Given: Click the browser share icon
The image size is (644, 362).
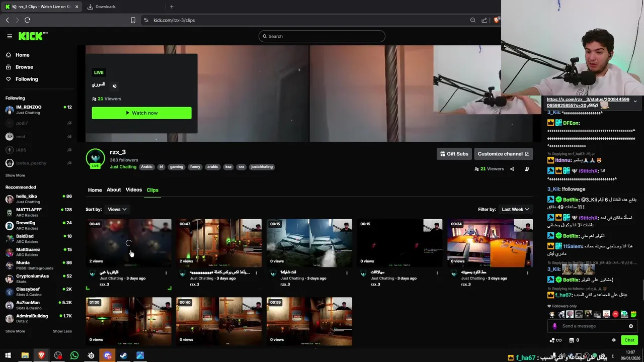Looking at the screenshot, I should [x=484, y=20].
